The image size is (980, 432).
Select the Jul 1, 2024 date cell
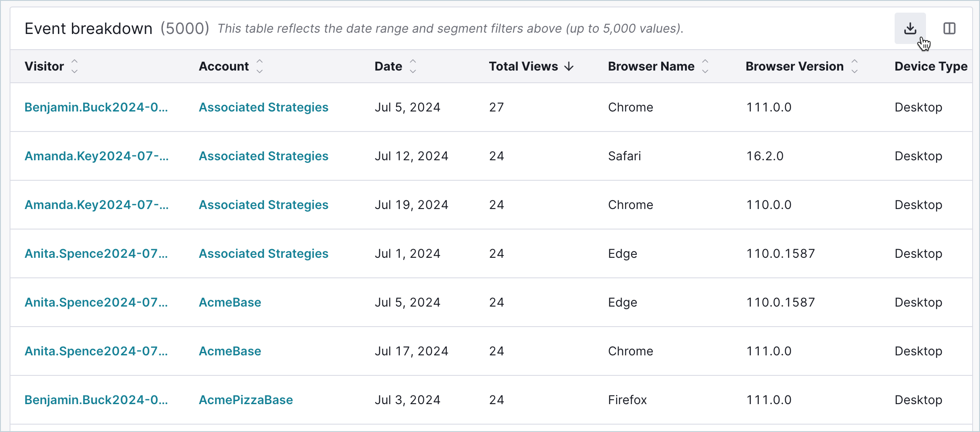tap(407, 253)
